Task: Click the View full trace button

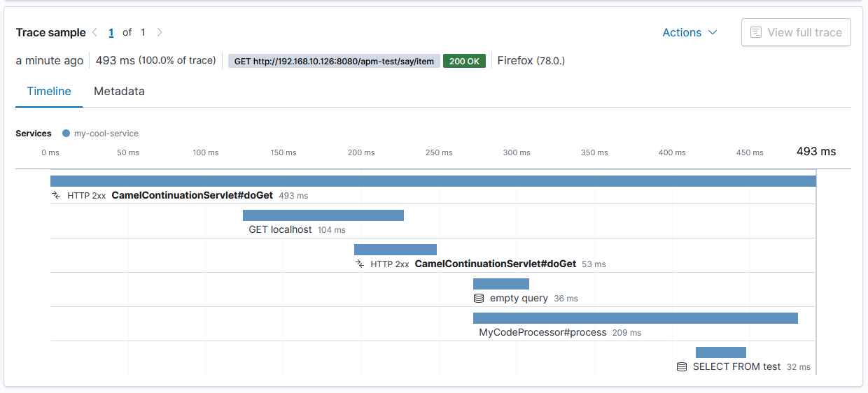Action: point(796,32)
